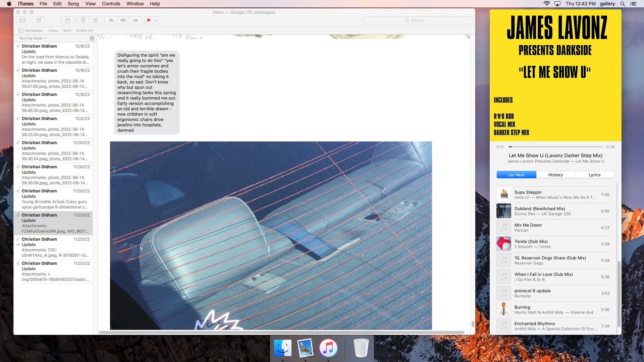Screen dimensions: 644x362
Task: Delete the selected message with trash icon
Action: pos(83,20)
